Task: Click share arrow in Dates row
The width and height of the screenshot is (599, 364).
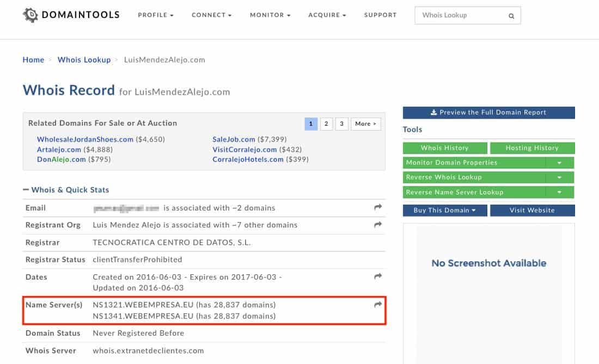Action: tap(378, 276)
